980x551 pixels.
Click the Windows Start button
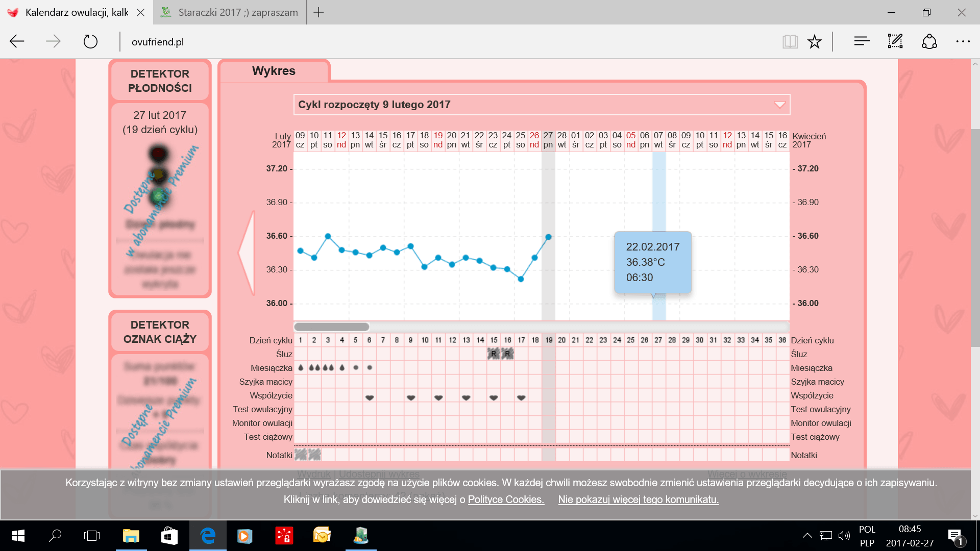click(x=18, y=536)
